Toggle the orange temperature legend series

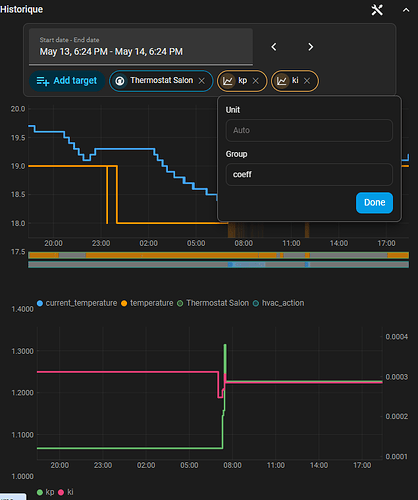coord(147,303)
